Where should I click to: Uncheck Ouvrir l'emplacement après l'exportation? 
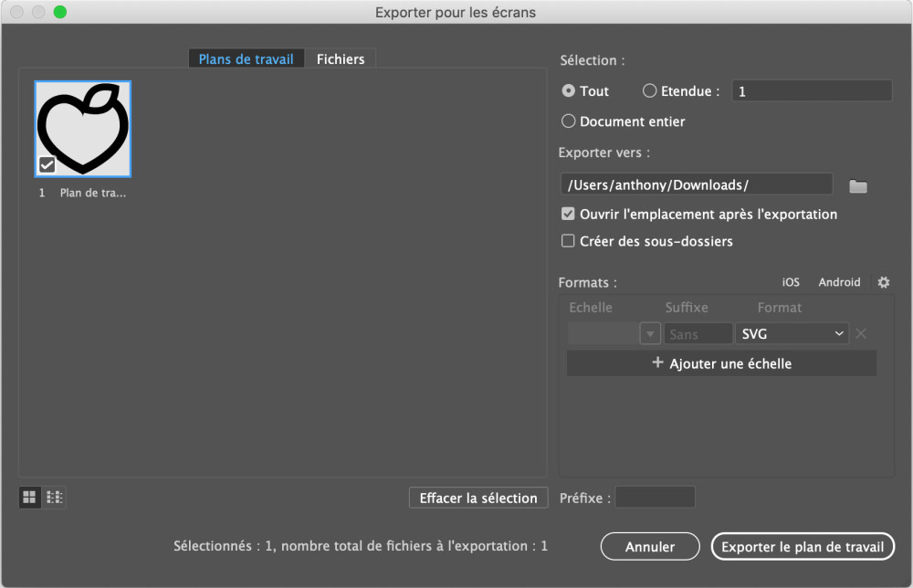(x=568, y=214)
